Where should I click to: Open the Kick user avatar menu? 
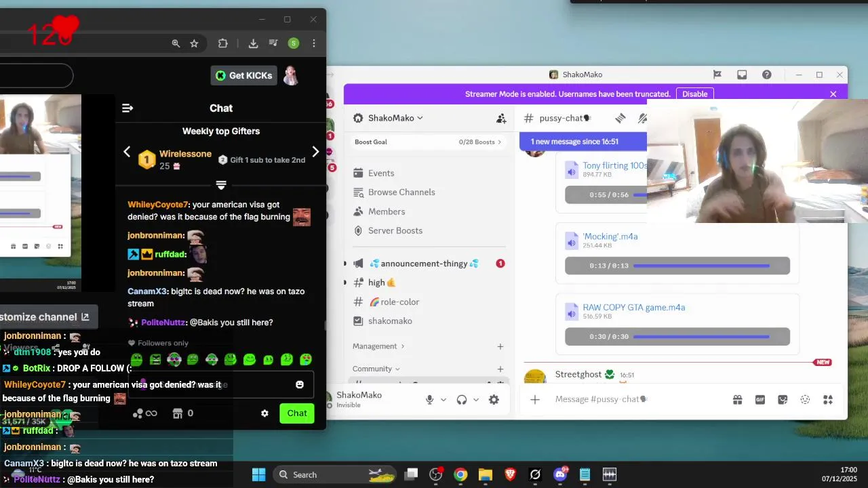click(x=291, y=75)
